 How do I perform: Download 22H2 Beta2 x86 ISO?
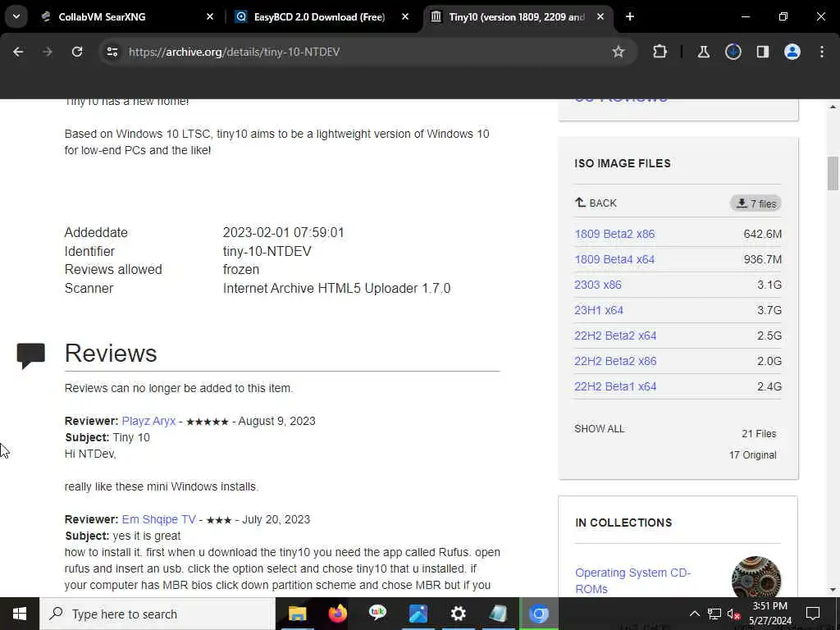(615, 361)
